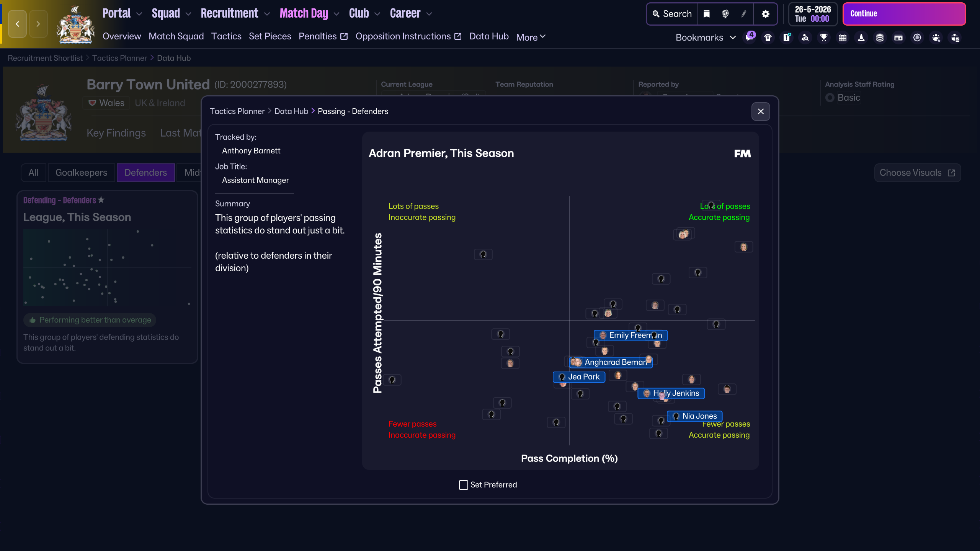Viewport: 980px width, 551px height.
Task: Go to the Set Pieces page
Action: point(270,36)
